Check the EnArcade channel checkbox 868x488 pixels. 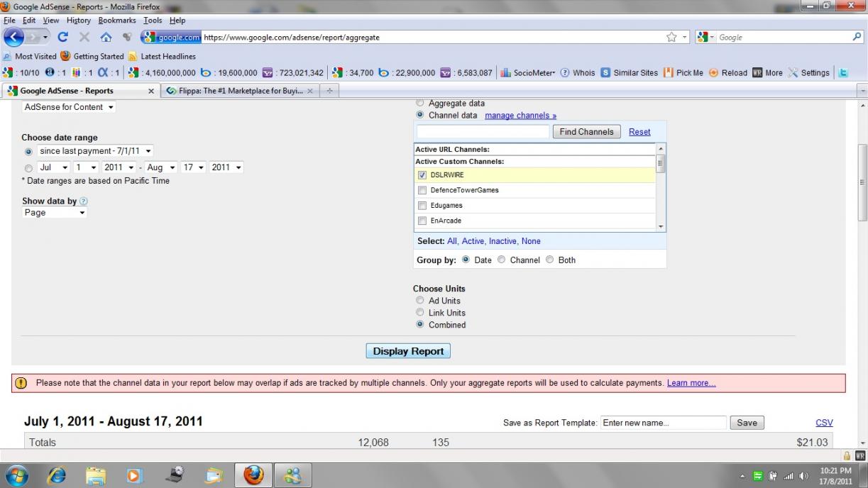tap(422, 221)
